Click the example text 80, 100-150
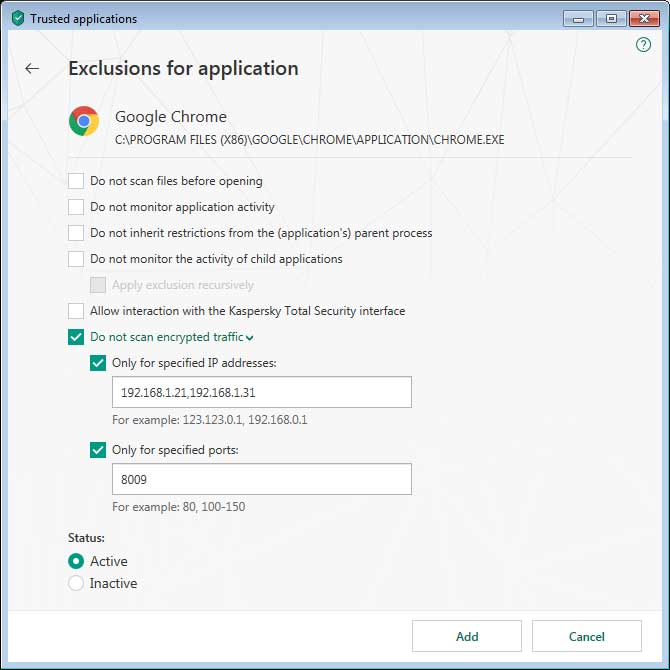 pos(214,507)
